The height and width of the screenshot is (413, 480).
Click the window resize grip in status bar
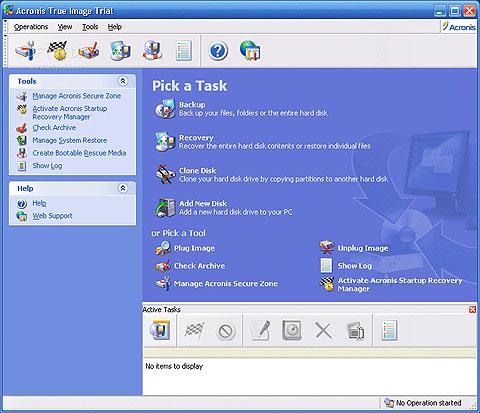tap(473, 405)
